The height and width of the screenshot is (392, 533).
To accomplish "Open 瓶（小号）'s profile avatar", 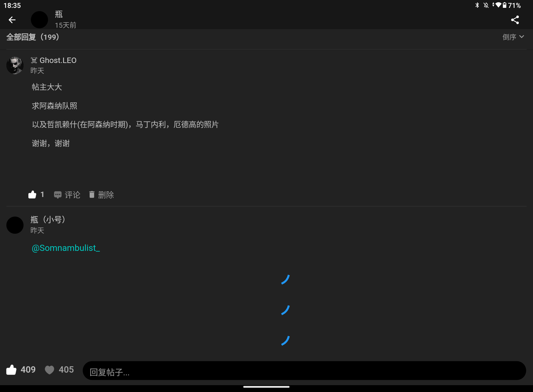I will (x=15, y=225).
